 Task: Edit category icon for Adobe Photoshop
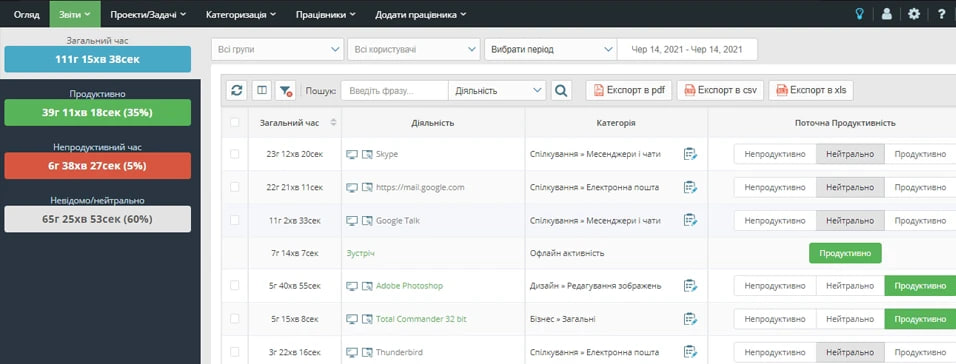coord(690,285)
